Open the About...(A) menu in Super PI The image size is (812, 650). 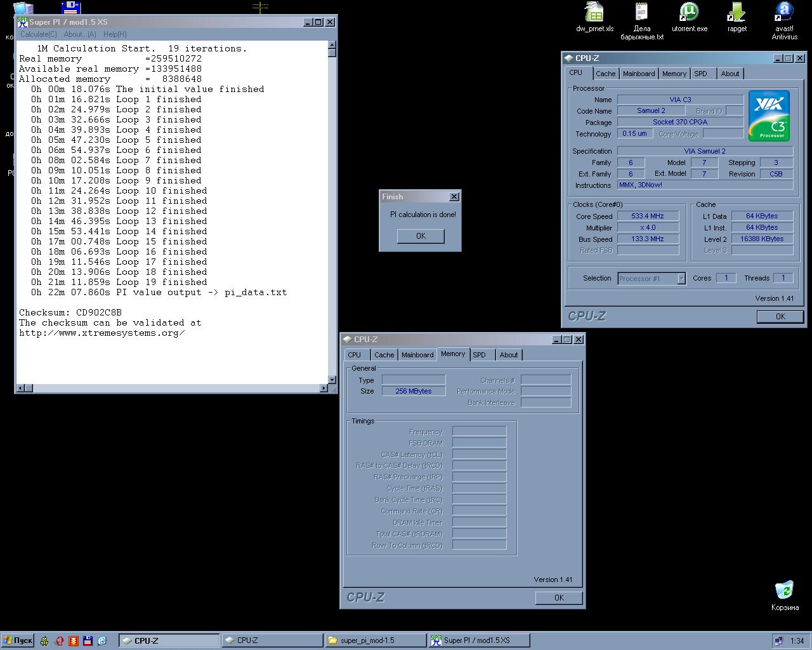pyautogui.click(x=80, y=34)
